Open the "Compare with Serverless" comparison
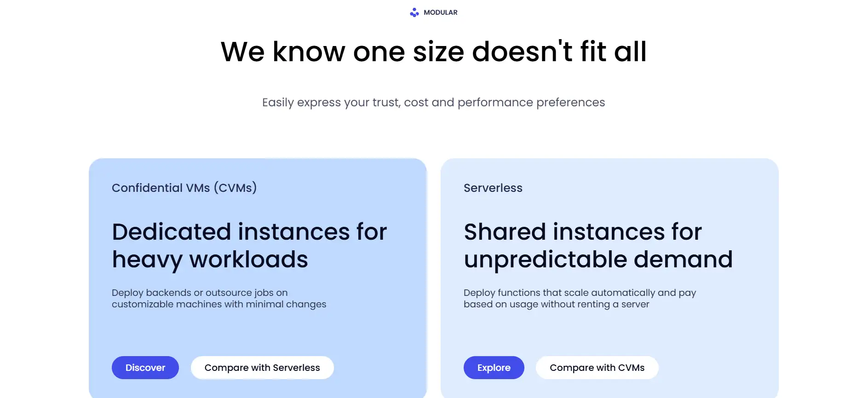This screenshot has width=868, height=398. point(262,368)
